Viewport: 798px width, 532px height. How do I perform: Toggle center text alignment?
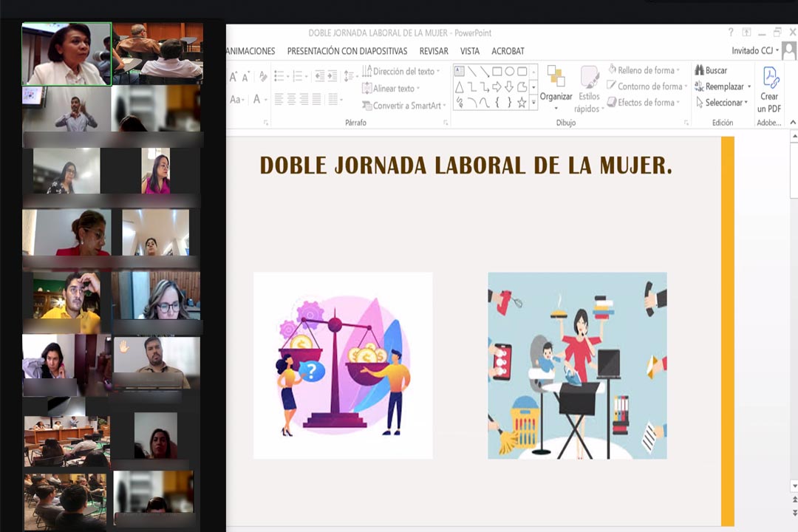pyautogui.click(x=291, y=99)
